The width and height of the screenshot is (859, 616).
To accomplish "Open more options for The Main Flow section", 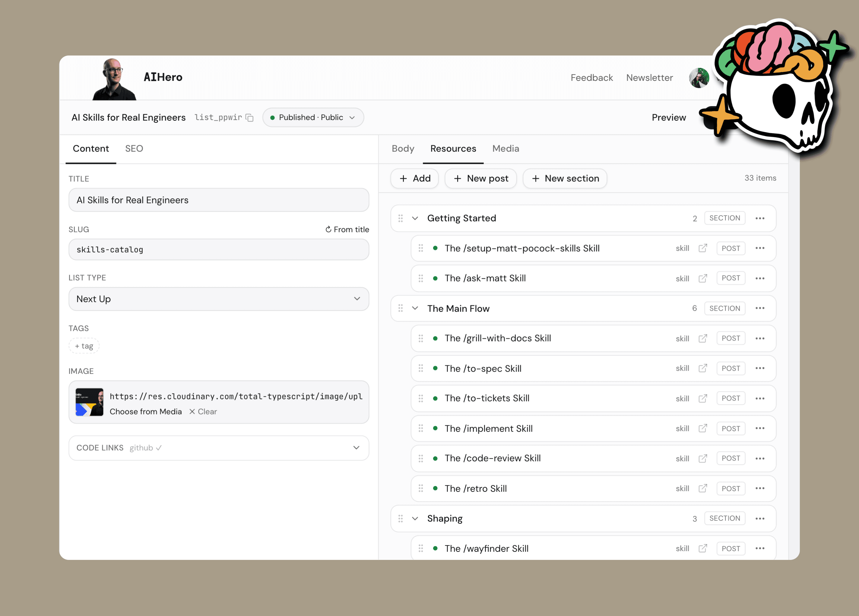I will (760, 308).
